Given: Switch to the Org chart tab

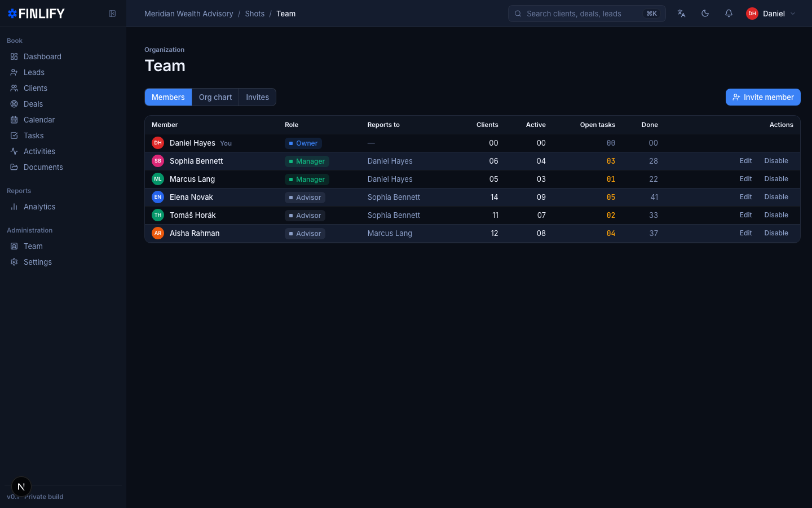Looking at the screenshot, I should [215, 97].
